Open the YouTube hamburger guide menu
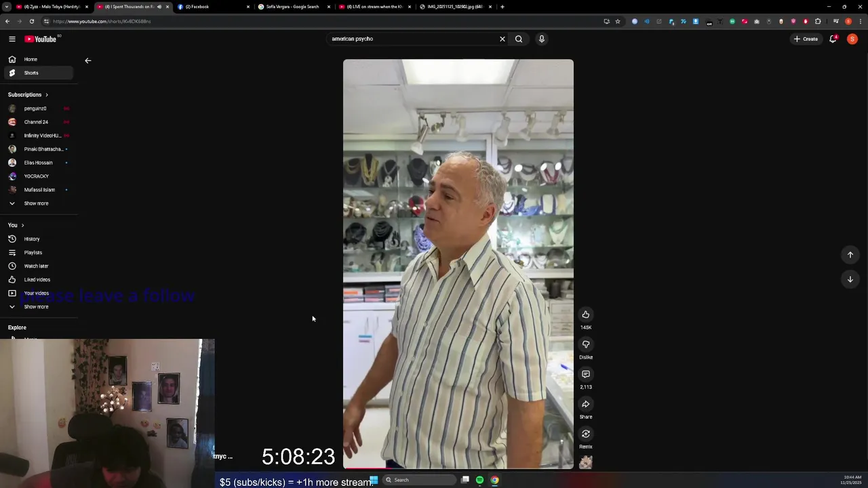Screen dimensions: 868x488 point(12,39)
